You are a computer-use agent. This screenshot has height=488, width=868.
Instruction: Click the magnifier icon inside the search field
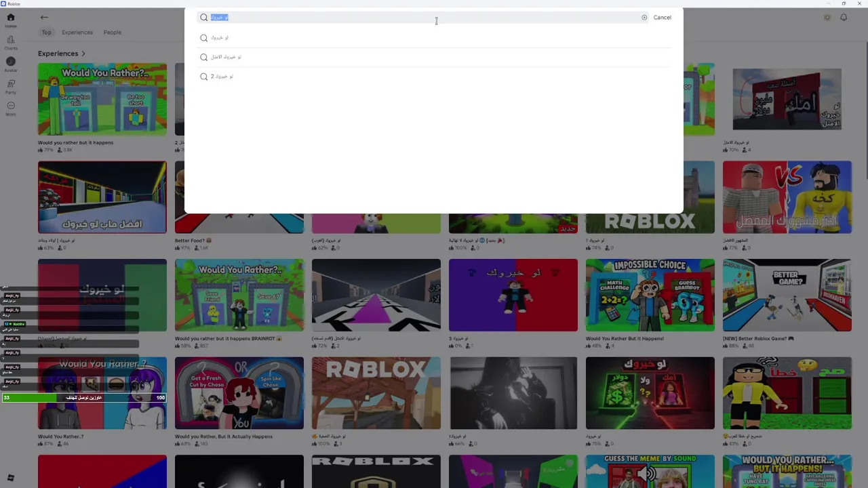tap(203, 18)
